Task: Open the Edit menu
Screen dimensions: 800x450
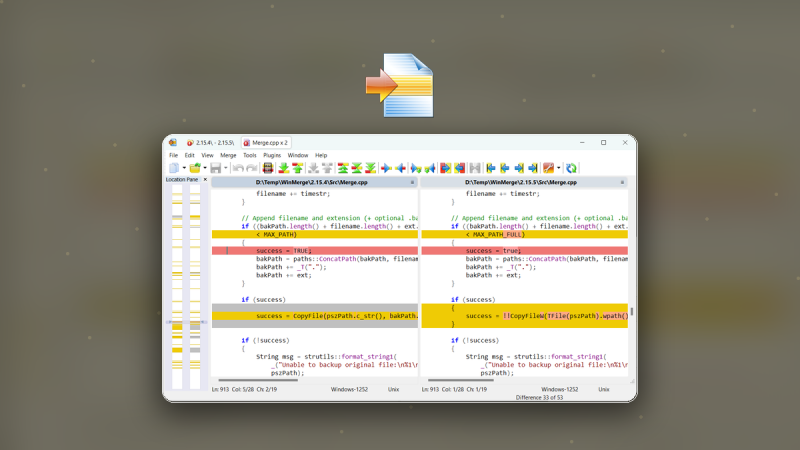Action: click(189, 155)
